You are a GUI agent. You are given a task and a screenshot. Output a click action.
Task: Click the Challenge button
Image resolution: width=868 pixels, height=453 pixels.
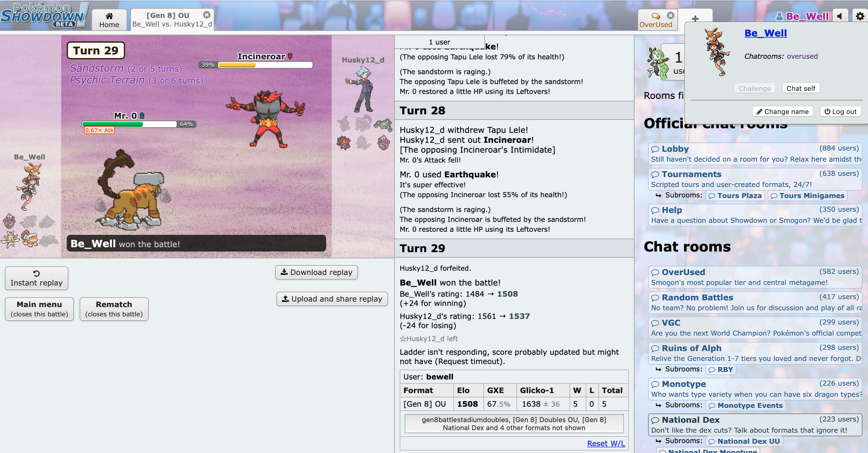click(x=754, y=88)
